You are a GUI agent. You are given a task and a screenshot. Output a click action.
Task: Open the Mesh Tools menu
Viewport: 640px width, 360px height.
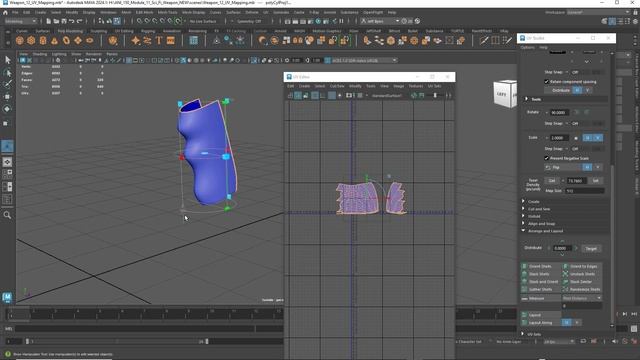click(167, 12)
